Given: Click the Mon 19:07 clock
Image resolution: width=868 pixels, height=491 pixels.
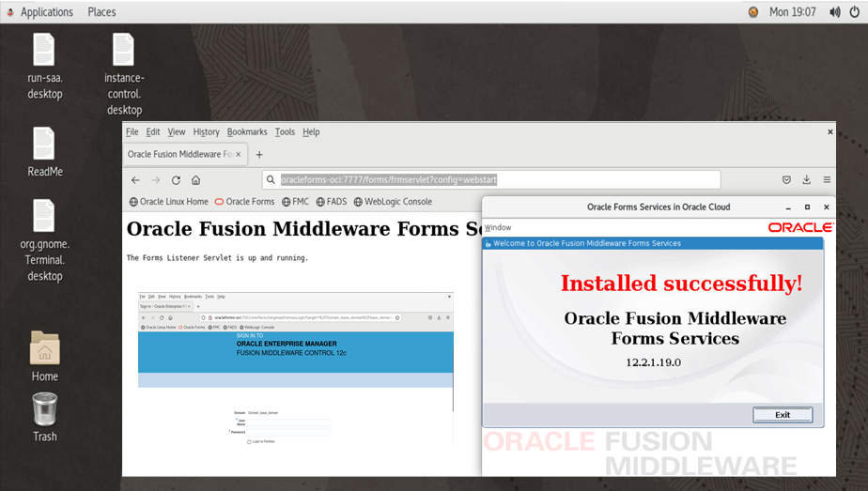Looking at the screenshot, I should [x=792, y=11].
